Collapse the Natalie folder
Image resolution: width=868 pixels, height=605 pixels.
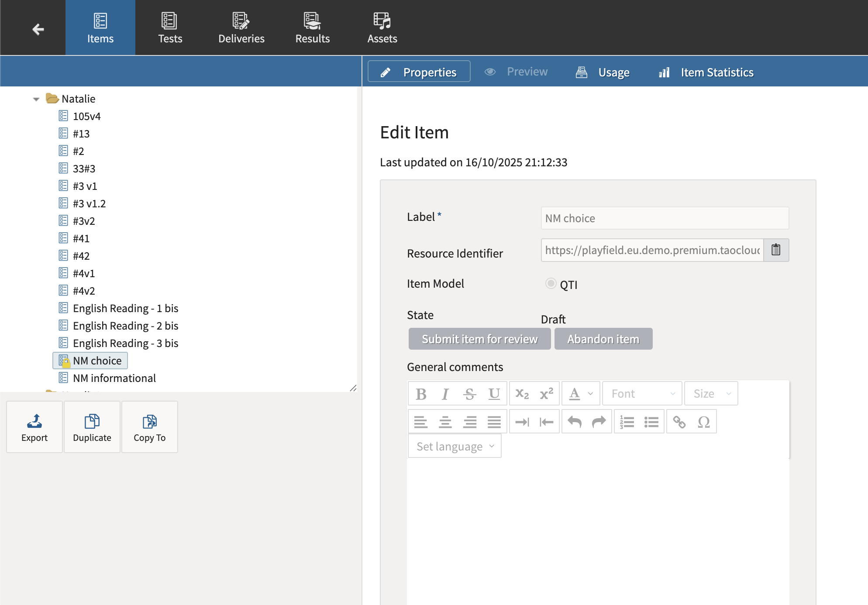[36, 99]
